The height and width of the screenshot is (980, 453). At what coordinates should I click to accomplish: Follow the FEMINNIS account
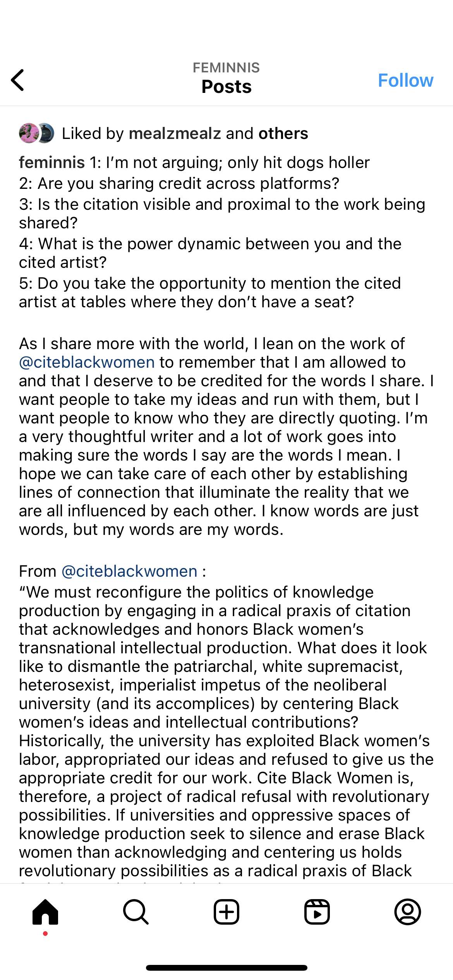tap(405, 81)
